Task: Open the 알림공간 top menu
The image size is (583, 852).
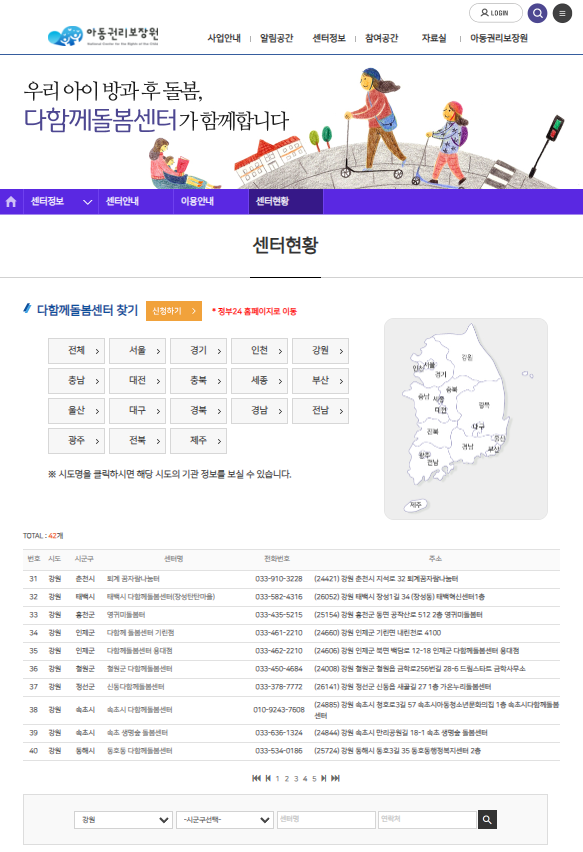Action: pos(276,38)
